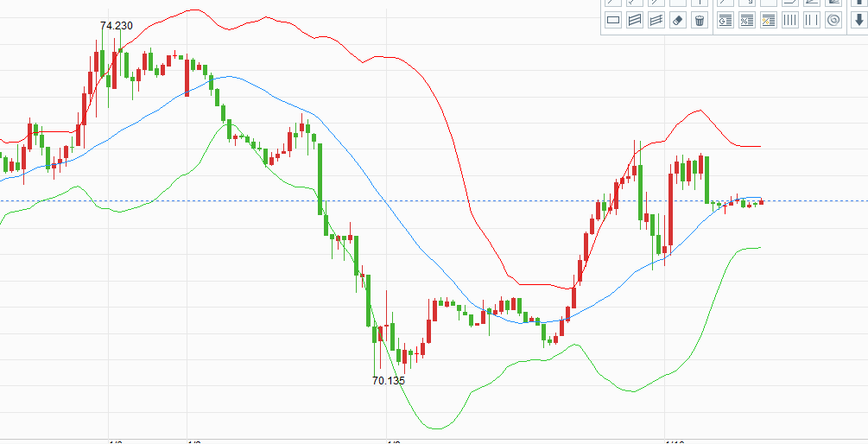Viewport: 868px width, 444px height.
Task: Select the rectangle drawing tool
Action: [613, 21]
